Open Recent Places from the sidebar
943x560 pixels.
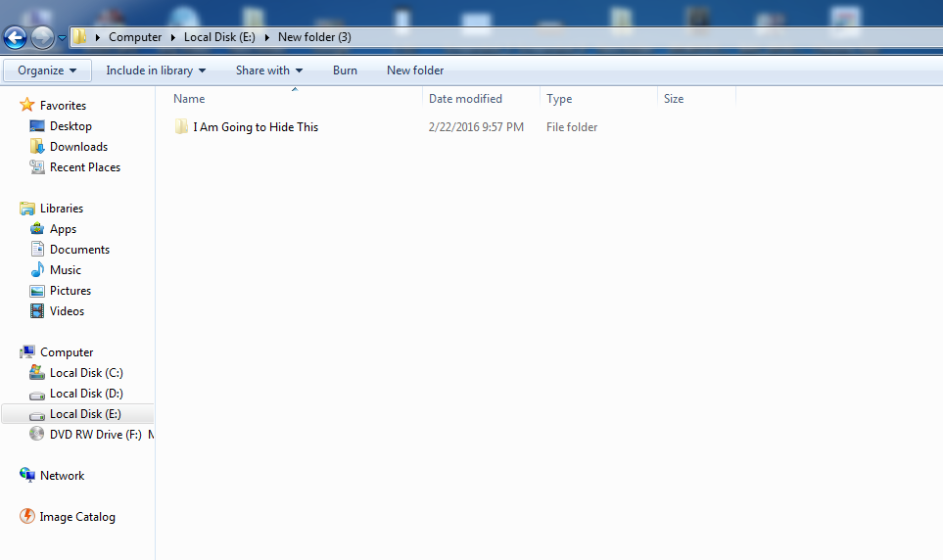[x=85, y=167]
